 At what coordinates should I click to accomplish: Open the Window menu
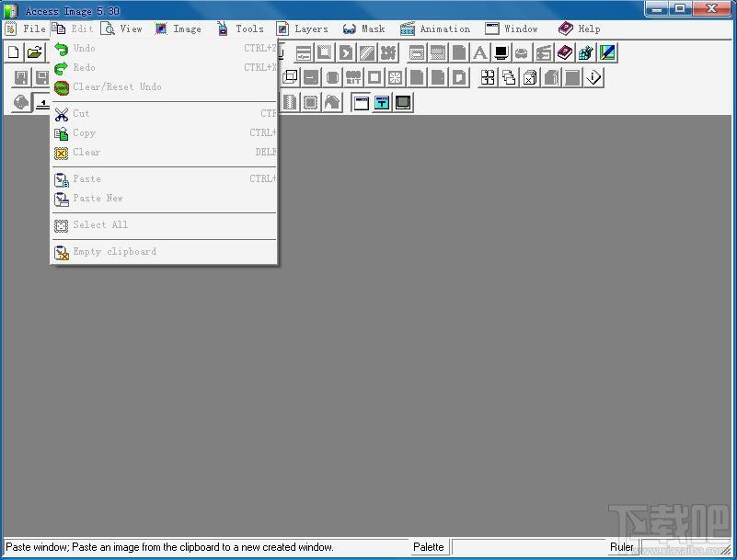click(x=512, y=29)
